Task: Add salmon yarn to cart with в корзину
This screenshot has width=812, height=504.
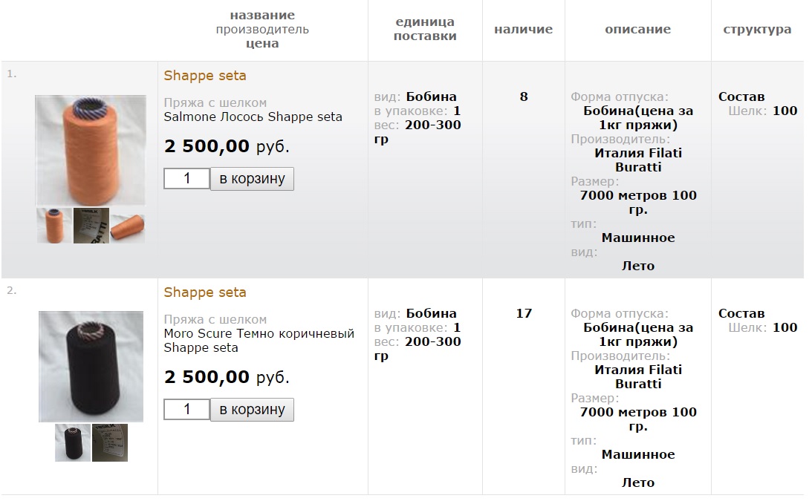Action: pyautogui.click(x=253, y=178)
